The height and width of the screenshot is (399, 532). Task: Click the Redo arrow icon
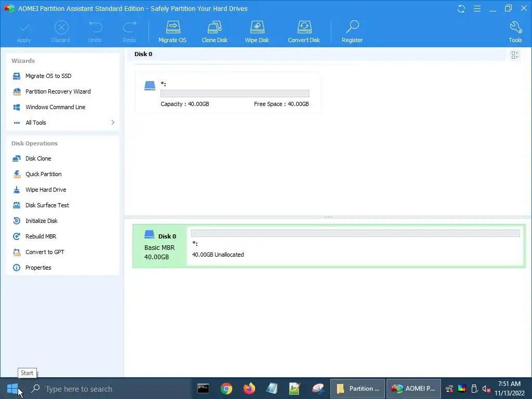129,27
